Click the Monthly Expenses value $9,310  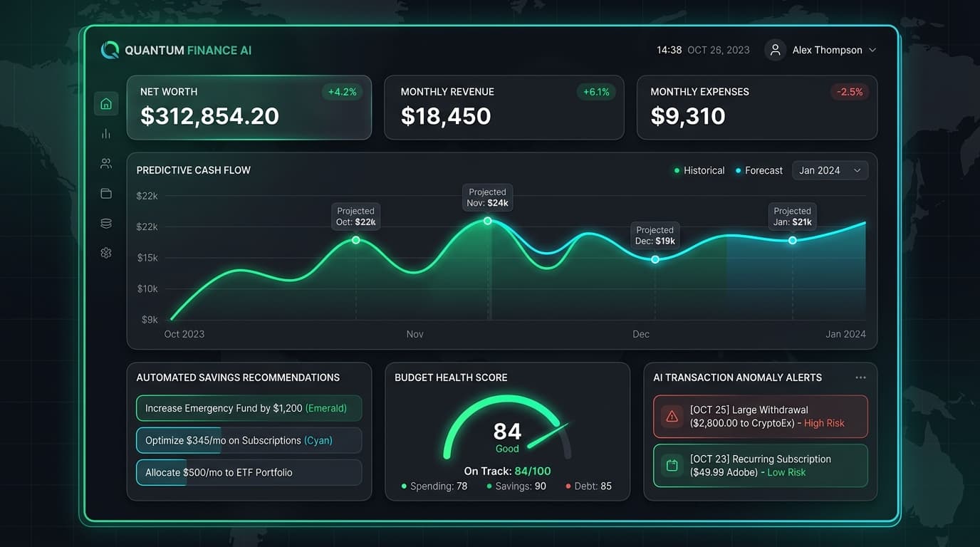pos(688,116)
